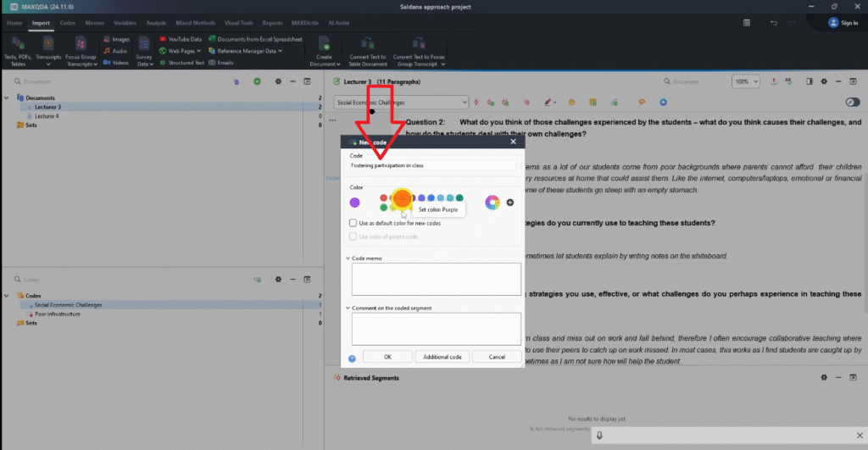The width and height of the screenshot is (868, 450).
Task: Click the Additional code button
Action: pos(441,357)
